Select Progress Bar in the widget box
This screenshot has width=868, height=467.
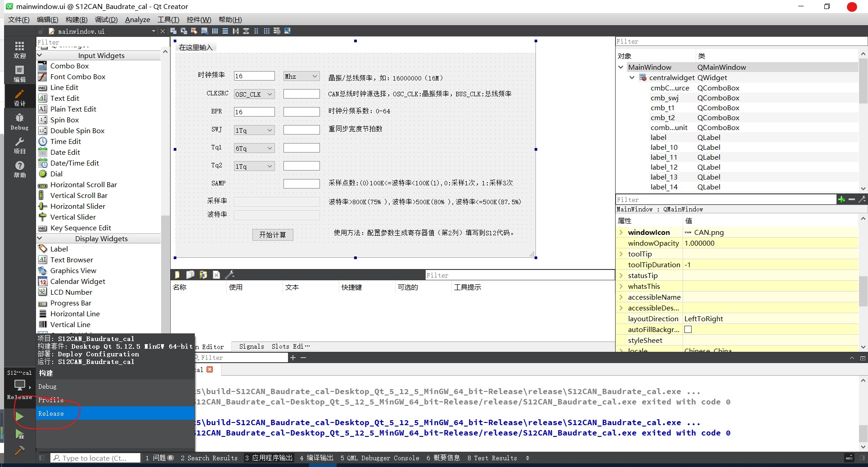point(71,303)
